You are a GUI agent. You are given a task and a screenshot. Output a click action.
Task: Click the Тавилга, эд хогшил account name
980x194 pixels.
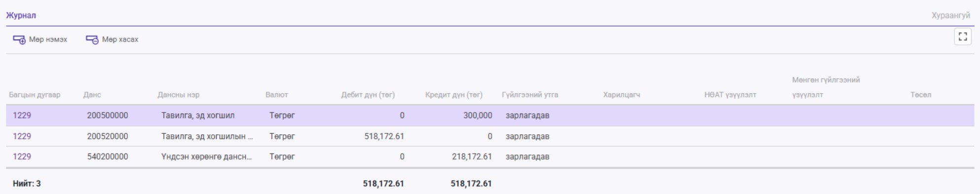(198, 116)
